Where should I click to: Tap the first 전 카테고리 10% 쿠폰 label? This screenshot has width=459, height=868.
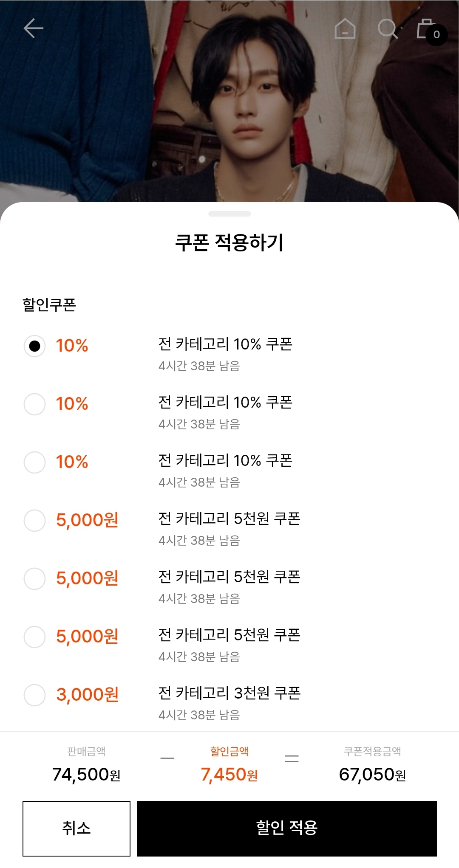click(x=225, y=344)
